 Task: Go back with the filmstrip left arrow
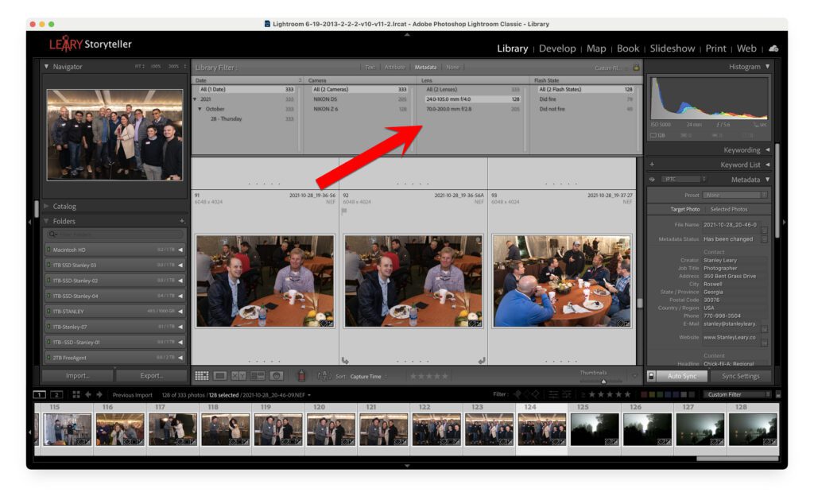pyautogui.click(x=88, y=395)
